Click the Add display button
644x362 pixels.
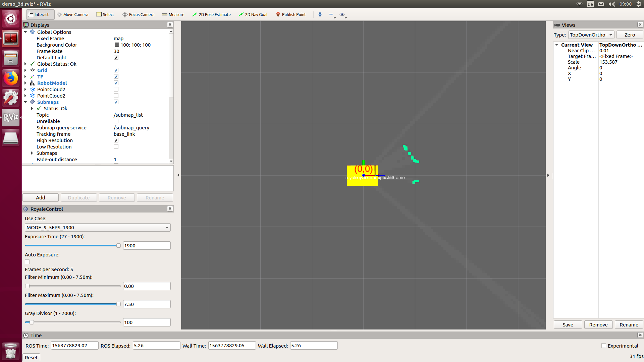pos(41,197)
